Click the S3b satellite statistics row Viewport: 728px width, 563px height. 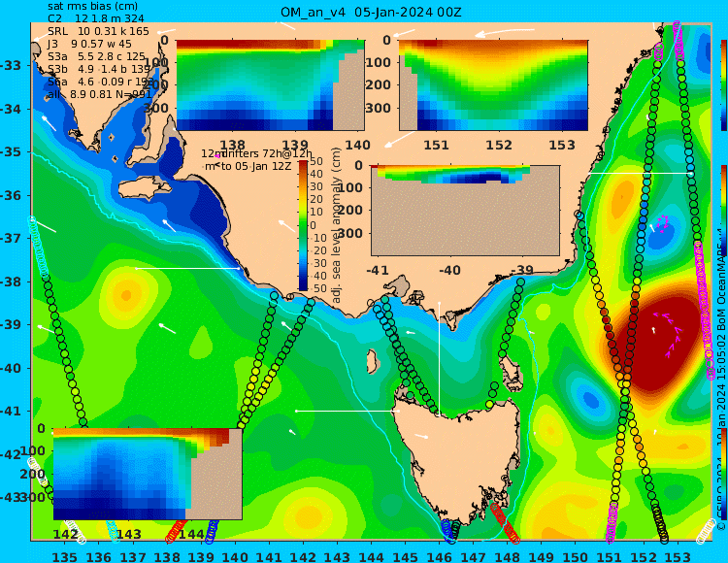[x=99, y=69]
